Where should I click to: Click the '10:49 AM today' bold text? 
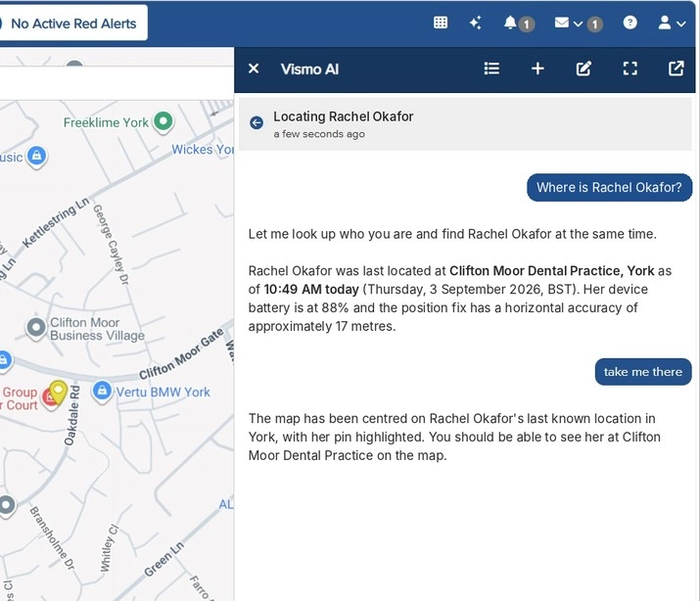(x=311, y=289)
